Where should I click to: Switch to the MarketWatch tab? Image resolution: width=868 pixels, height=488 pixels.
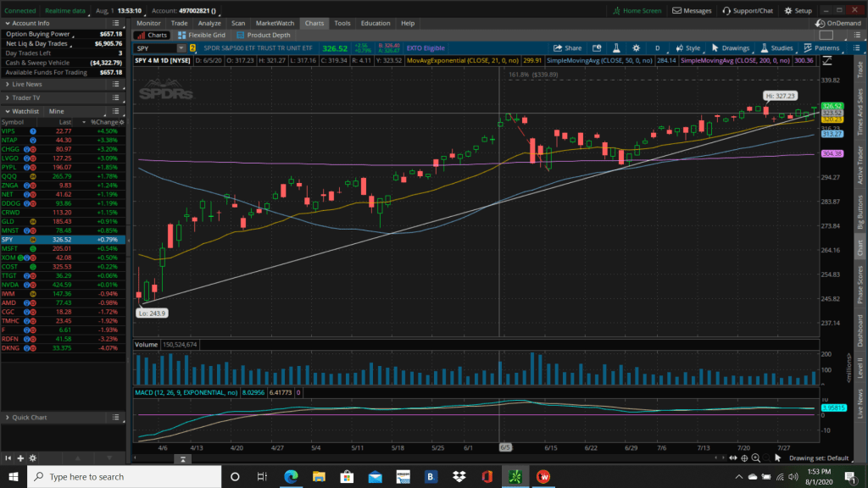(275, 23)
